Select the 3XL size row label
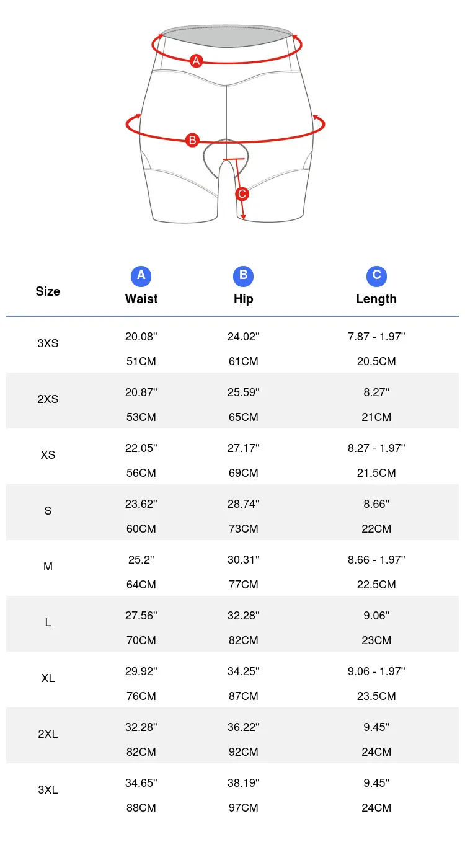 pyautogui.click(x=48, y=790)
